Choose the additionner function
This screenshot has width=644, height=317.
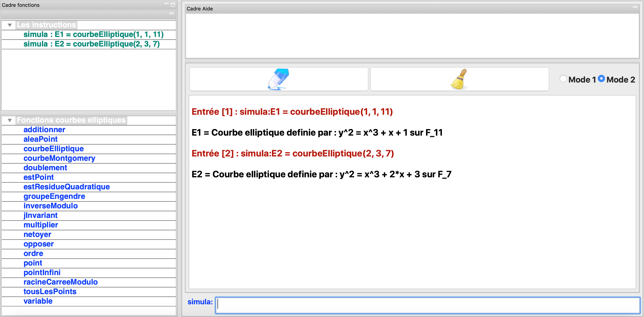click(x=44, y=130)
